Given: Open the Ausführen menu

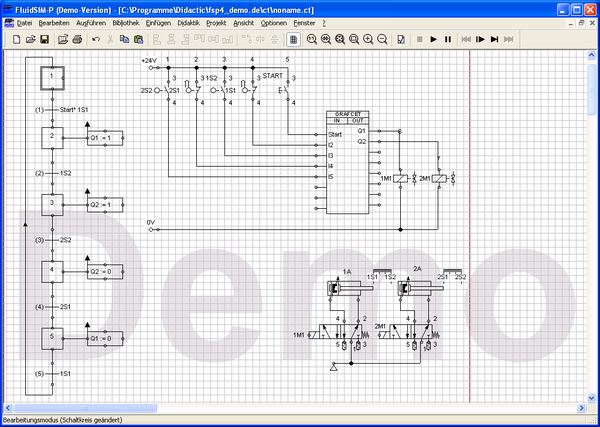Looking at the screenshot, I should tap(91, 22).
